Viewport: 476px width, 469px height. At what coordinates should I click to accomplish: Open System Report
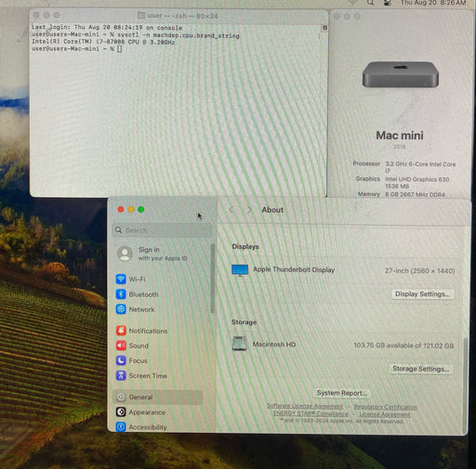341,393
